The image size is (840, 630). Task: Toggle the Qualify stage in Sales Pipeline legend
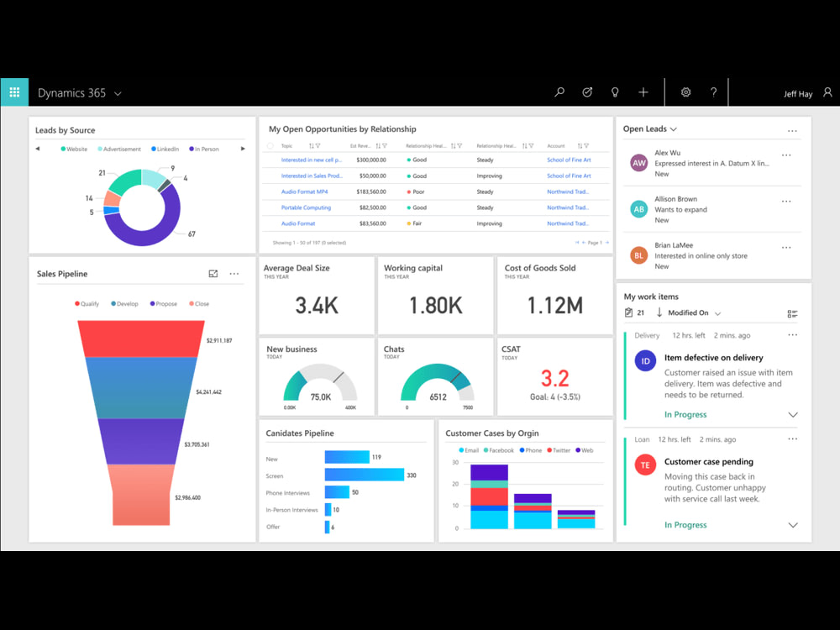(x=87, y=304)
